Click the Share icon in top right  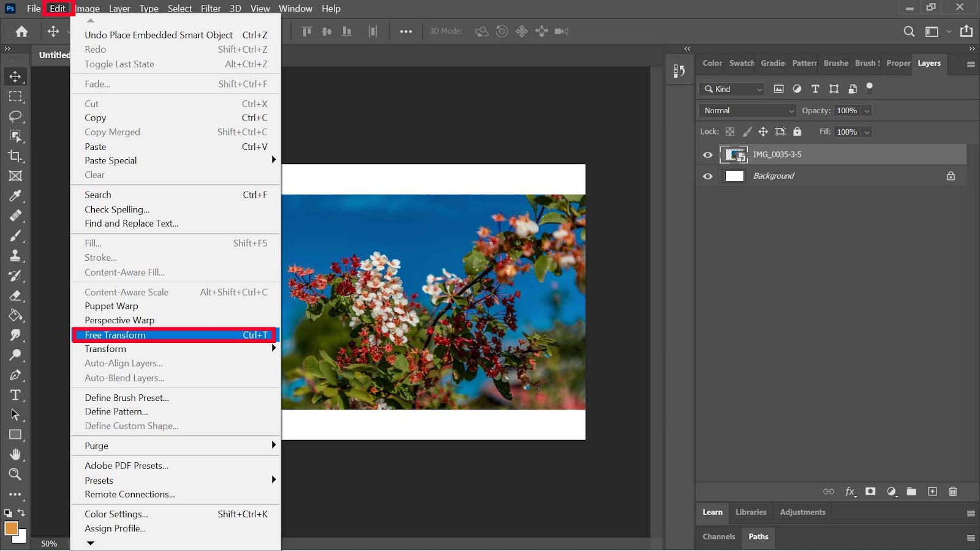click(967, 31)
